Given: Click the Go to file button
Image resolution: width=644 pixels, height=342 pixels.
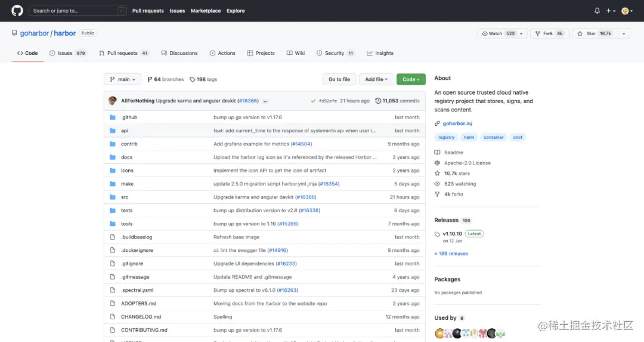Looking at the screenshot, I should [339, 79].
